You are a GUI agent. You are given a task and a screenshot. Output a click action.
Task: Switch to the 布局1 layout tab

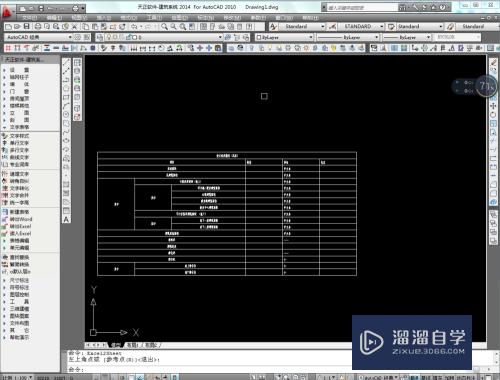133,345
